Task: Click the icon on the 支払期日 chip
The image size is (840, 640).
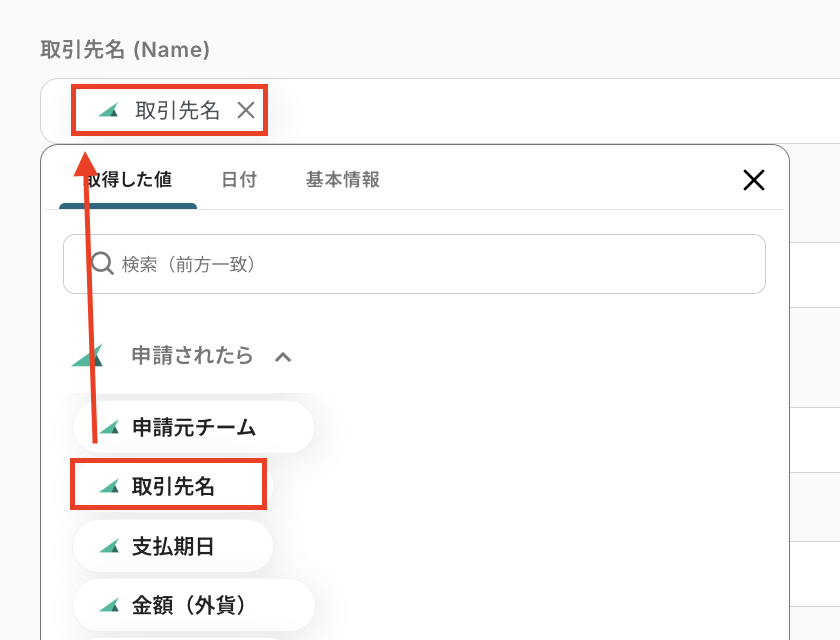Action: 109,547
